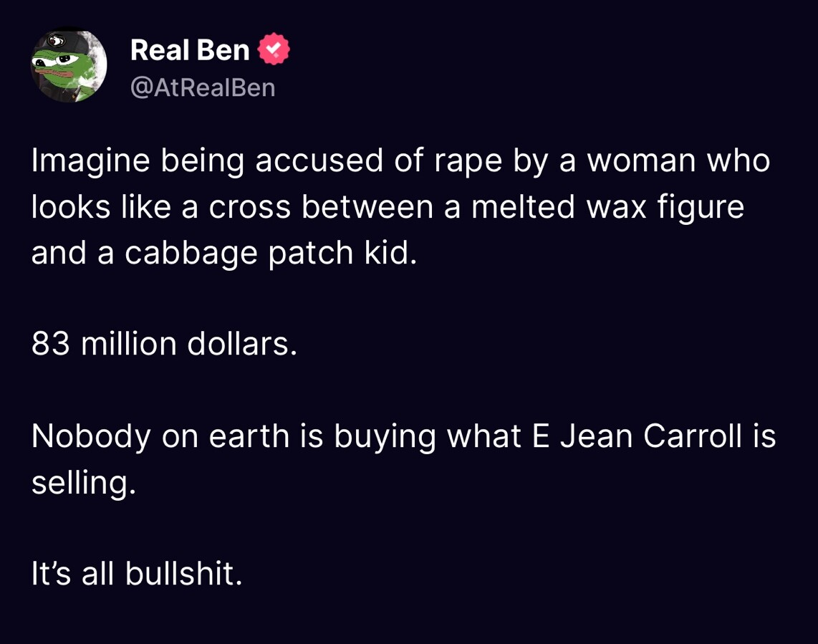
Task: Select the word "selling." in the post
Action: [x=83, y=483]
